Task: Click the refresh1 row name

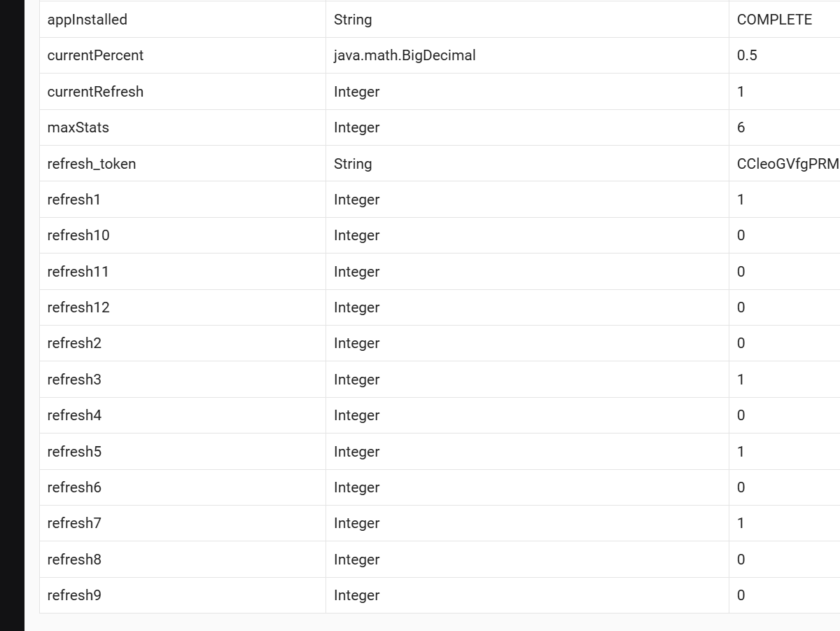Action: [x=74, y=200]
